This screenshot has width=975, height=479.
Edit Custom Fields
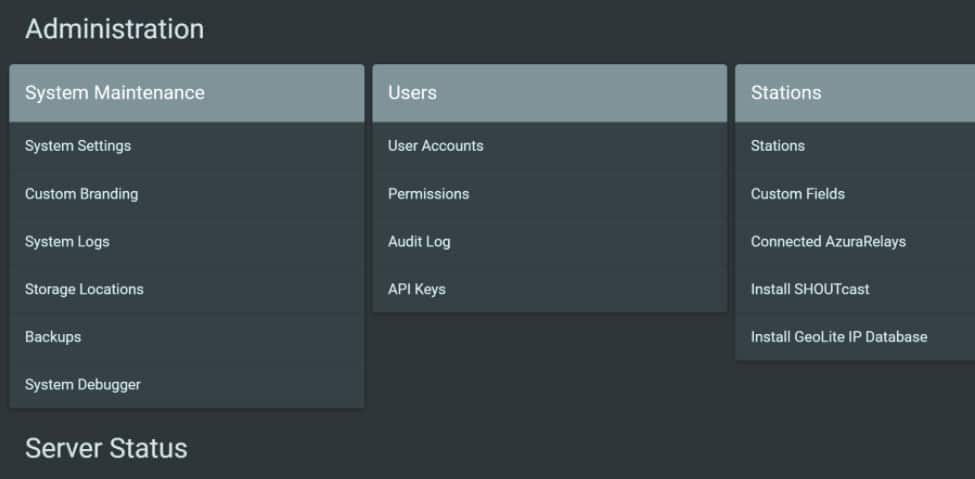(x=798, y=194)
